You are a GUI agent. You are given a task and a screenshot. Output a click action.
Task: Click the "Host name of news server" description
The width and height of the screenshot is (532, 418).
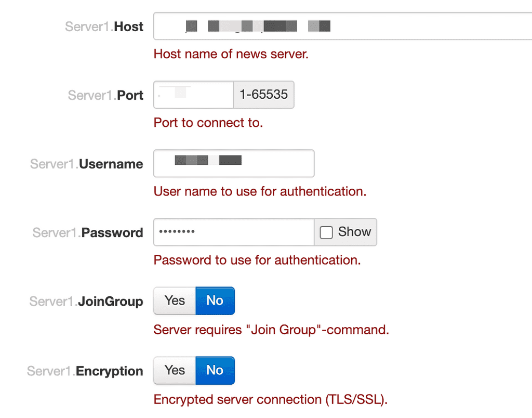[231, 54]
